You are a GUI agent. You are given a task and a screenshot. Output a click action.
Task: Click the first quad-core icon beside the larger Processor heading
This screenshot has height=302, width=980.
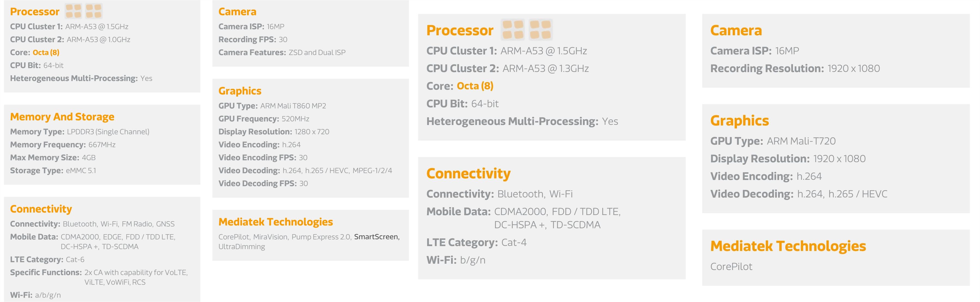tap(512, 30)
